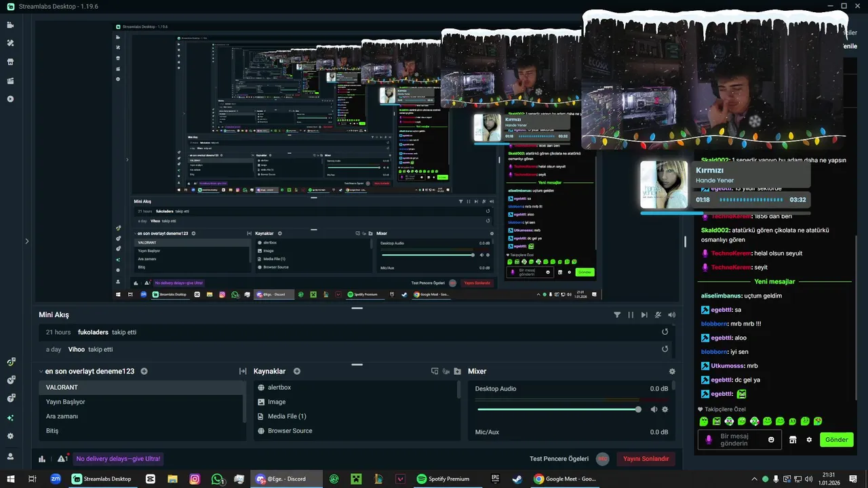Click the performance stats bar-chart icon

pos(42,459)
